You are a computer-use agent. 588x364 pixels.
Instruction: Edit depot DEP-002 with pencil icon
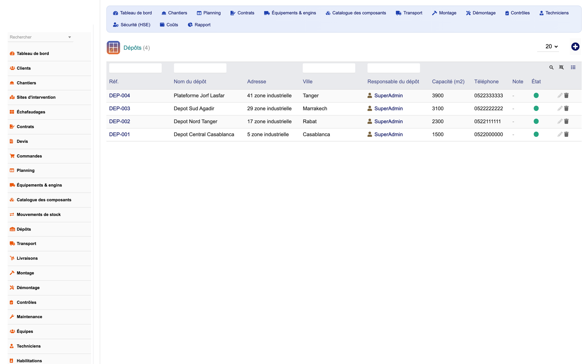560,121
